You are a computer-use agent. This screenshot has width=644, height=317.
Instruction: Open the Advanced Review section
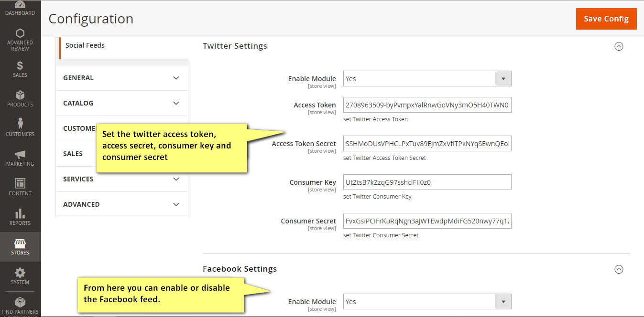tap(20, 39)
